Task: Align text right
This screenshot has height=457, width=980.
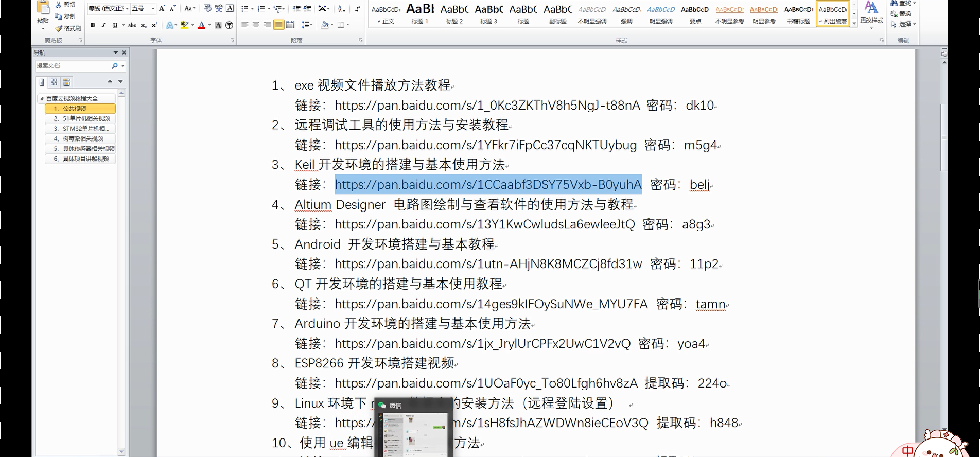Action: point(267,25)
